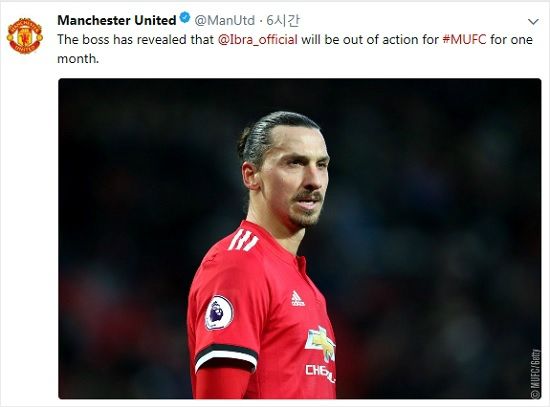The width and height of the screenshot is (550, 407).
Task: Click the word 'month.' in tweet
Action: 78,58
